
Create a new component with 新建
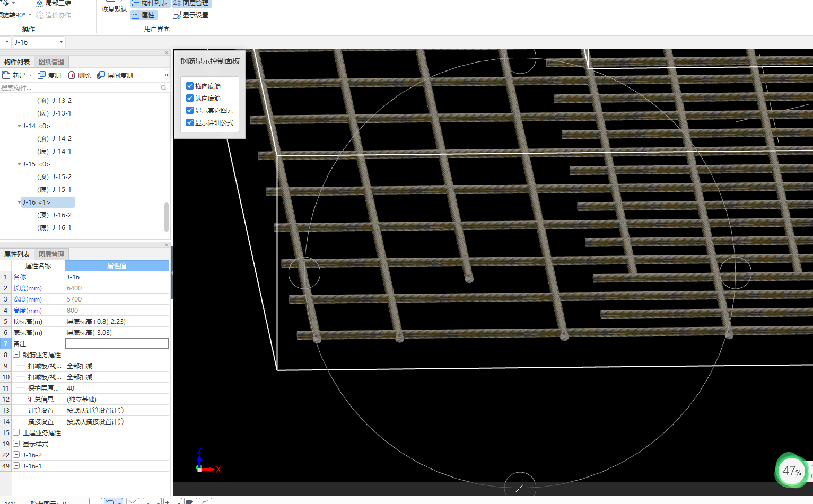pyautogui.click(x=14, y=75)
